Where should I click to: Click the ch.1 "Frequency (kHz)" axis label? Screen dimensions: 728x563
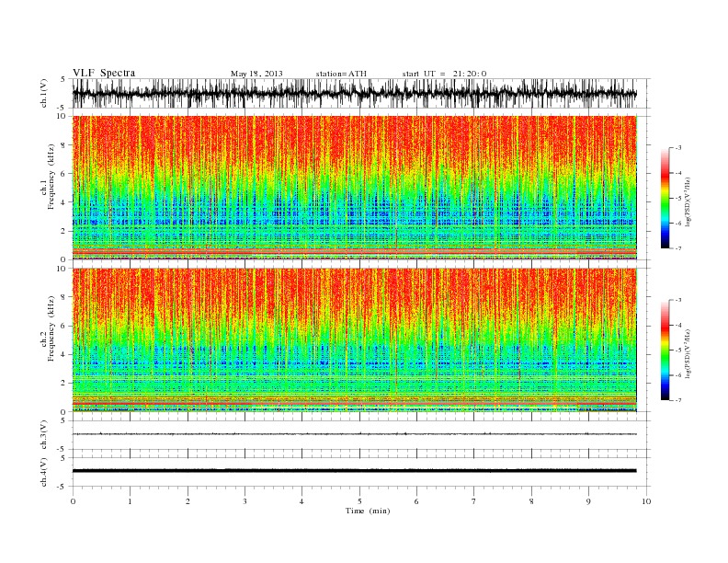click(51, 177)
